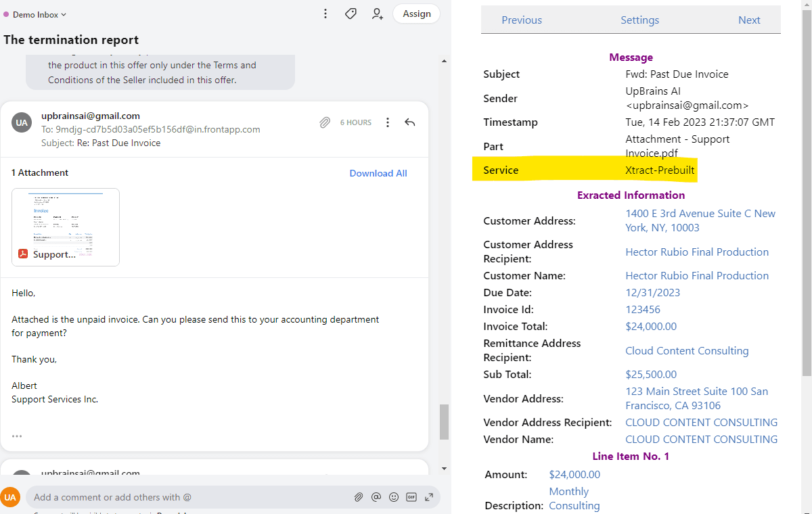Click the 6 HOURS timestamp
The image size is (812, 514).
pos(356,122)
